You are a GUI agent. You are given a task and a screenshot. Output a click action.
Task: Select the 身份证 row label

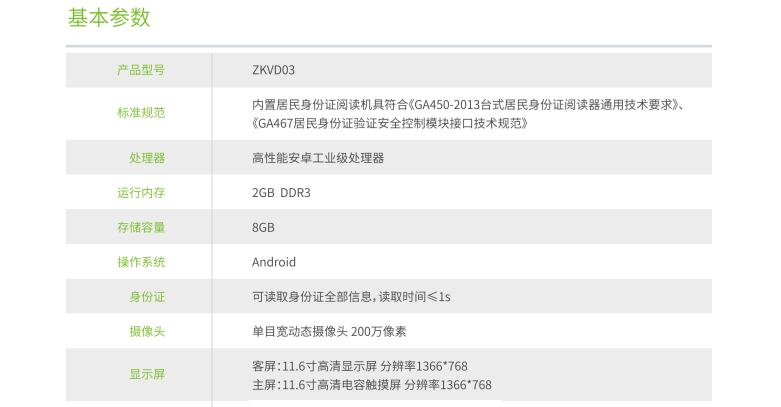click(147, 296)
